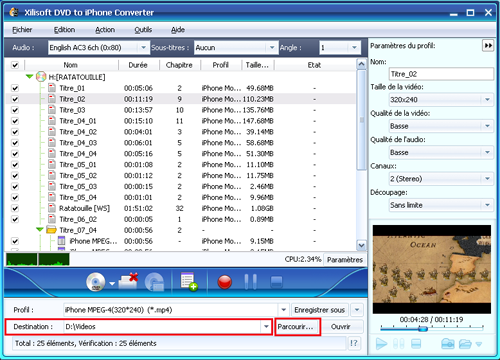Open the Profil dropdown arrow
This screenshot has width=500, height=360.
[283, 310]
